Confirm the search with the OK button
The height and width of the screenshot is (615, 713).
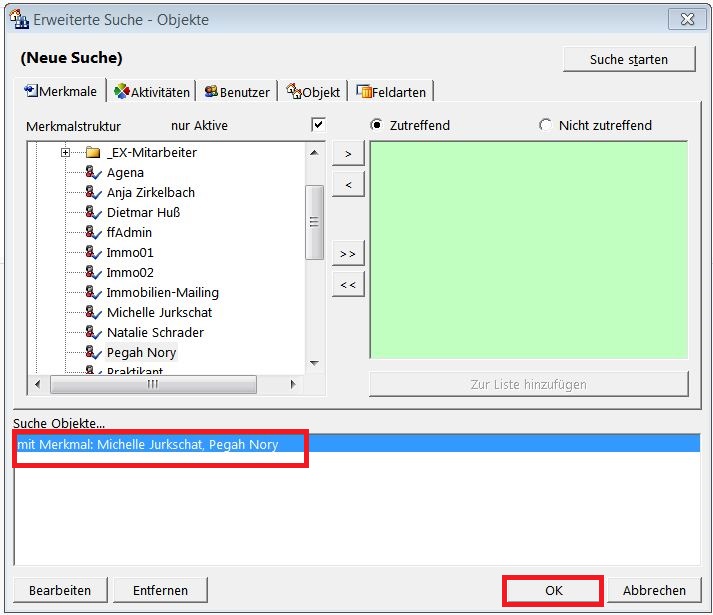click(553, 590)
